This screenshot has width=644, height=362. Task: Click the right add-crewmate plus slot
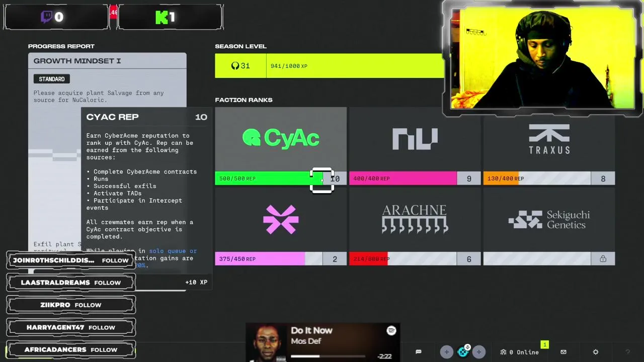click(478, 352)
